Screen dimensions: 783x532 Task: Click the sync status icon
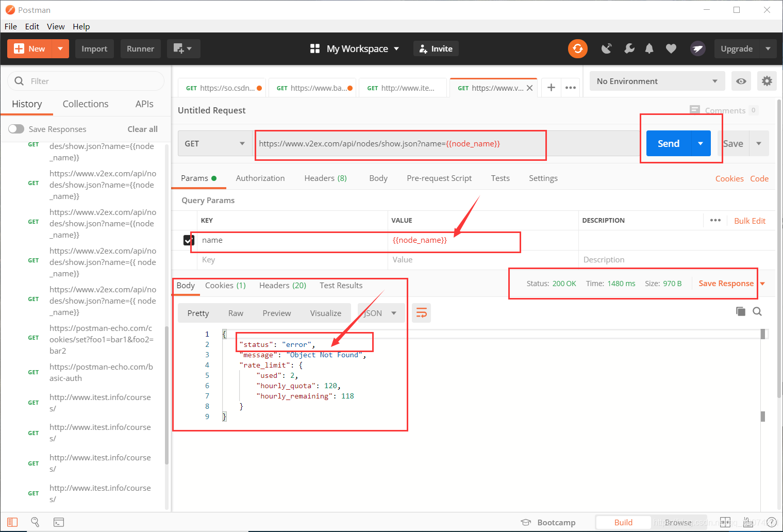(578, 48)
